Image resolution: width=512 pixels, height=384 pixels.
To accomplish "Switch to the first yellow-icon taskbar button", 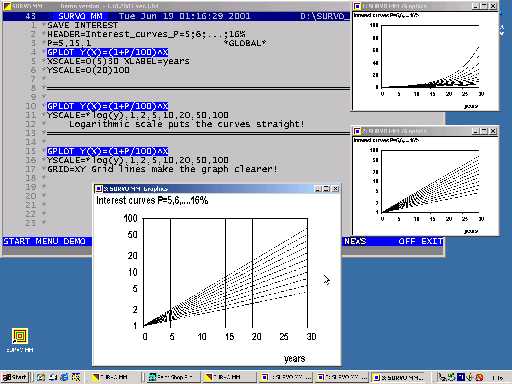I will [x=114, y=377].
